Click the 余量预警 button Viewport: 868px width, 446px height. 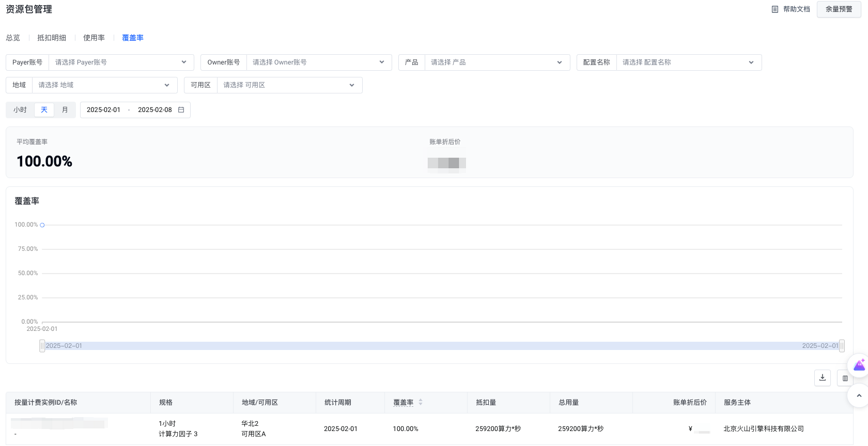pyautogui.click(x=839, y=9)
